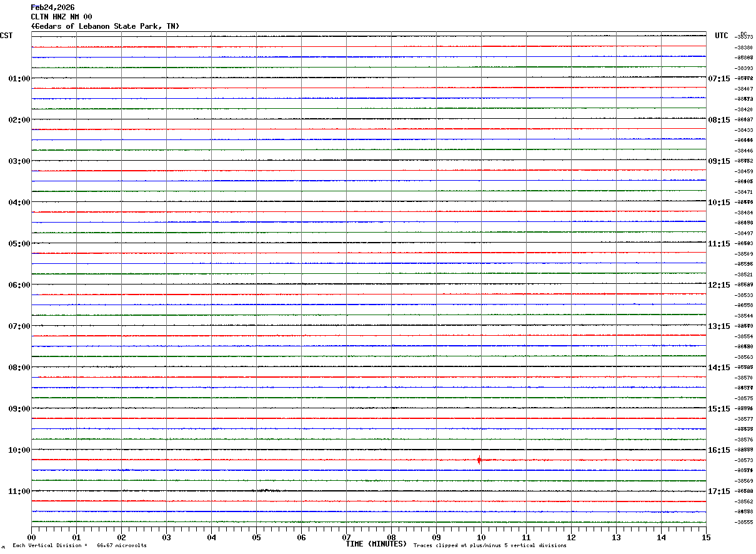Click the 11:15 UTC time label
756x554 pixels.
click(719, 244)
